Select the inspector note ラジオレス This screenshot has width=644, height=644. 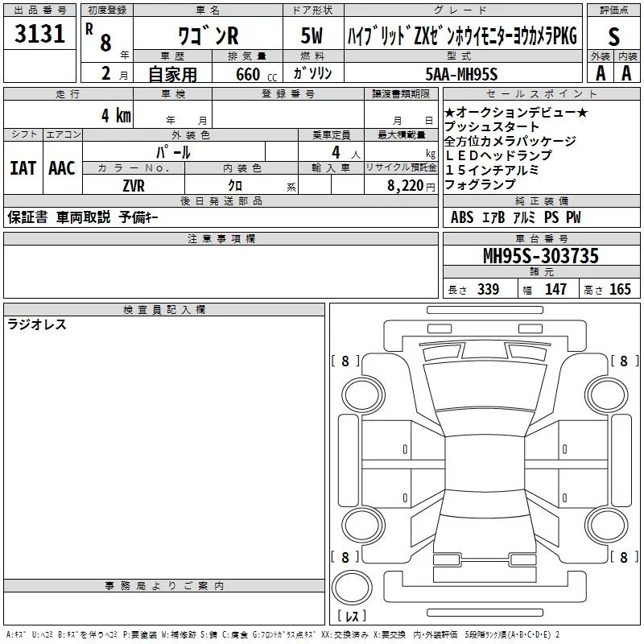37,325
